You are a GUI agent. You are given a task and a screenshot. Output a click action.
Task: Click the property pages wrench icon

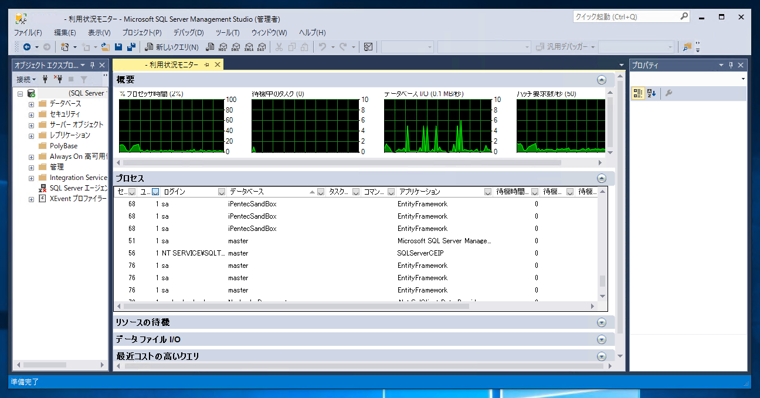click(x=669, y=93)
